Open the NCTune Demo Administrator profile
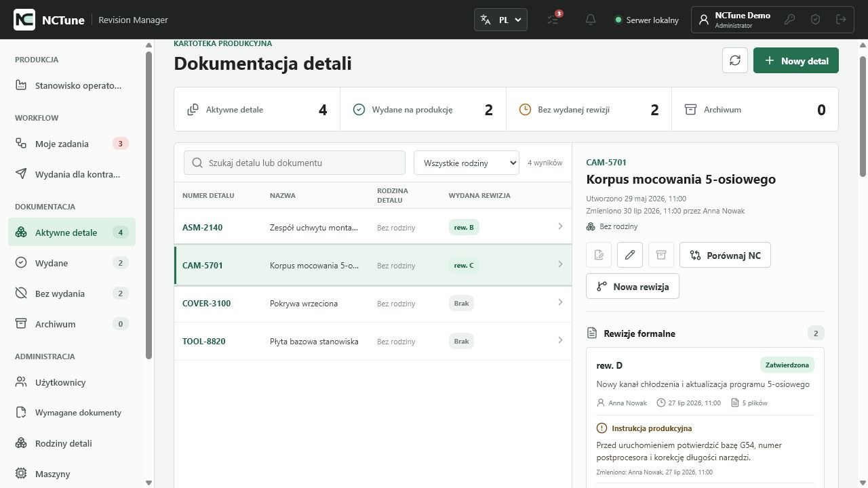 [742, 20]
